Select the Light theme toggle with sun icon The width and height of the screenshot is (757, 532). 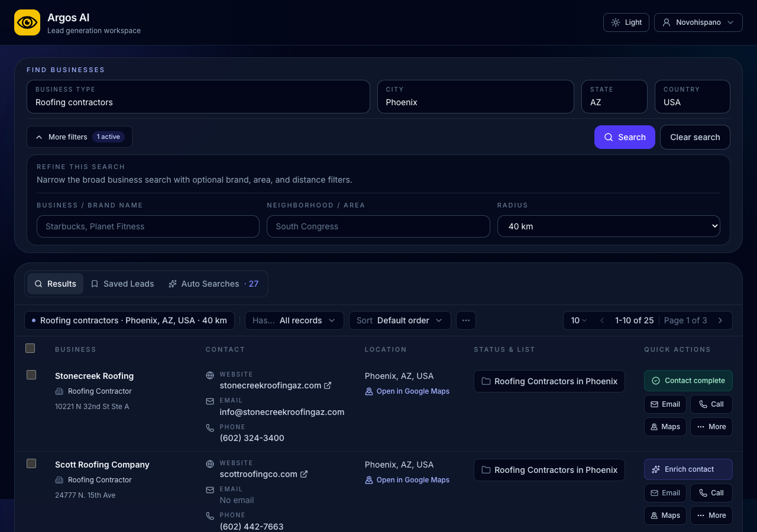(x=626, y=22)
